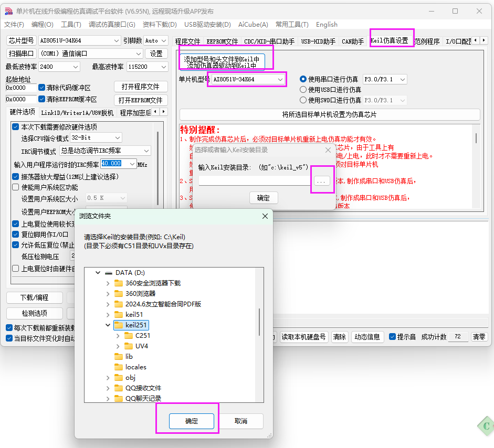Click the 打开程序文件 button
Image resolution: width=494 pixels, height=448 pixels.
point(139,87)
